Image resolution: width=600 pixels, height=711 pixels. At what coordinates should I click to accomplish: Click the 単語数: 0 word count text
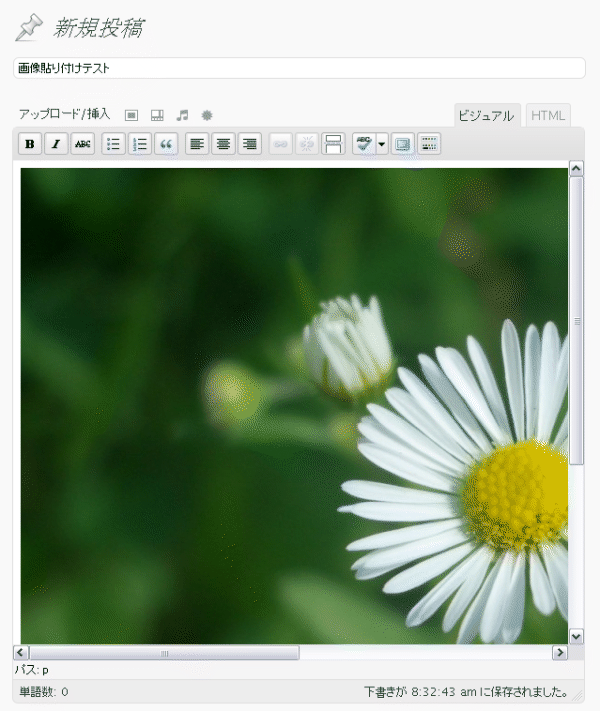click(44, 692)
